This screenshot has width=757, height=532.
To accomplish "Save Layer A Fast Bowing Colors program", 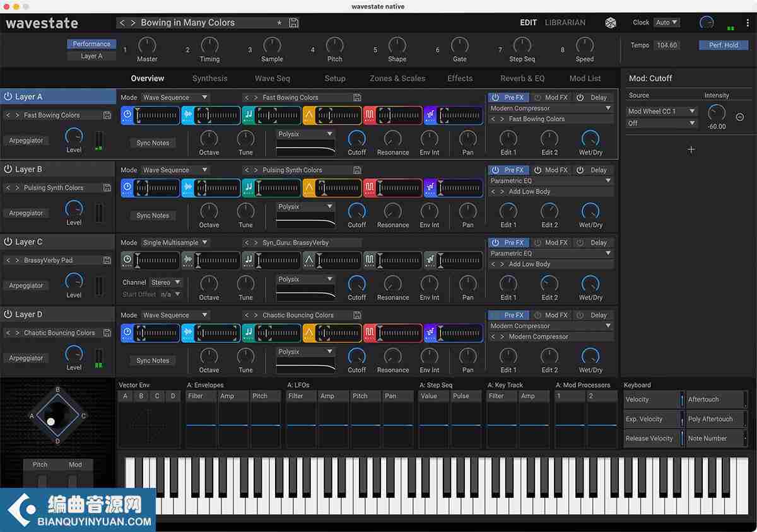I will point(107,115).
